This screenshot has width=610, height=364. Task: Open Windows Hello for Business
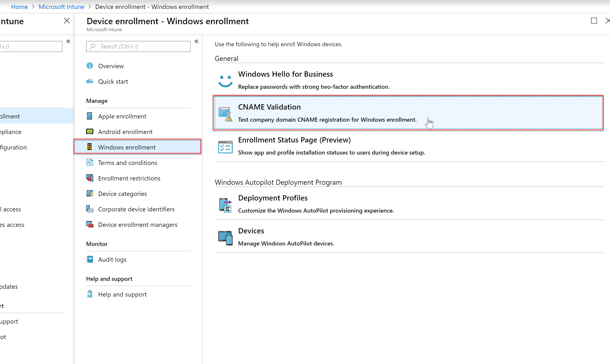click(x=409, y=80)
